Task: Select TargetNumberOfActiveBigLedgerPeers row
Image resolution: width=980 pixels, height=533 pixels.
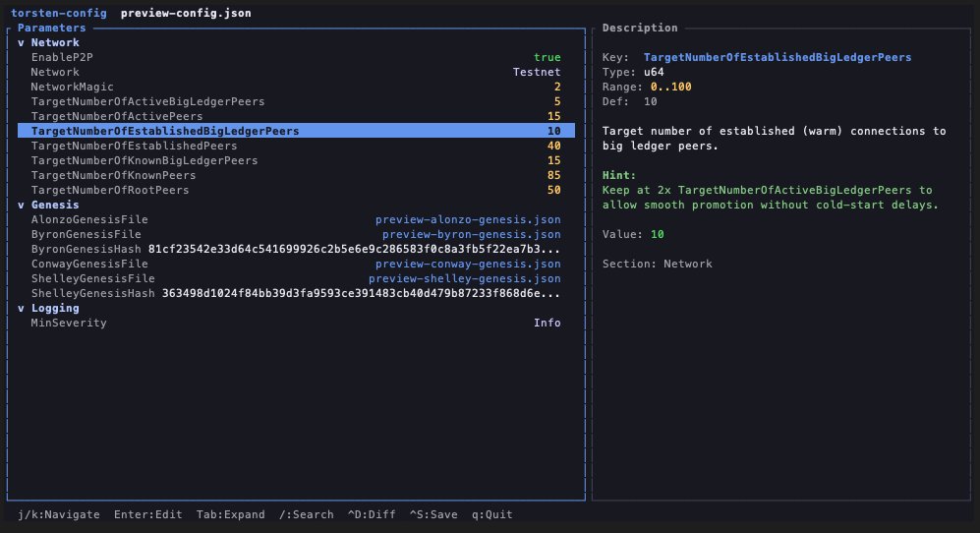Action: tap(296, 101)
